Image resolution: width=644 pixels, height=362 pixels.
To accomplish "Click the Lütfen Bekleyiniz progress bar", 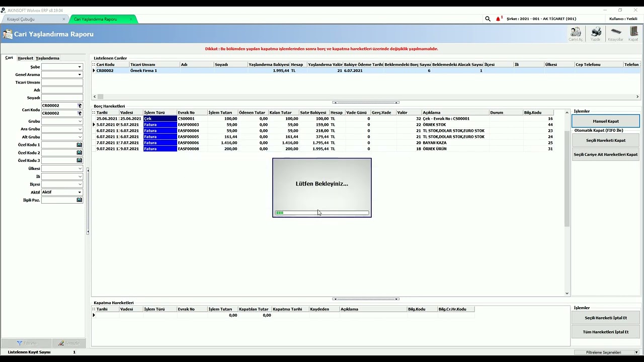I will [x=322, y=213].
